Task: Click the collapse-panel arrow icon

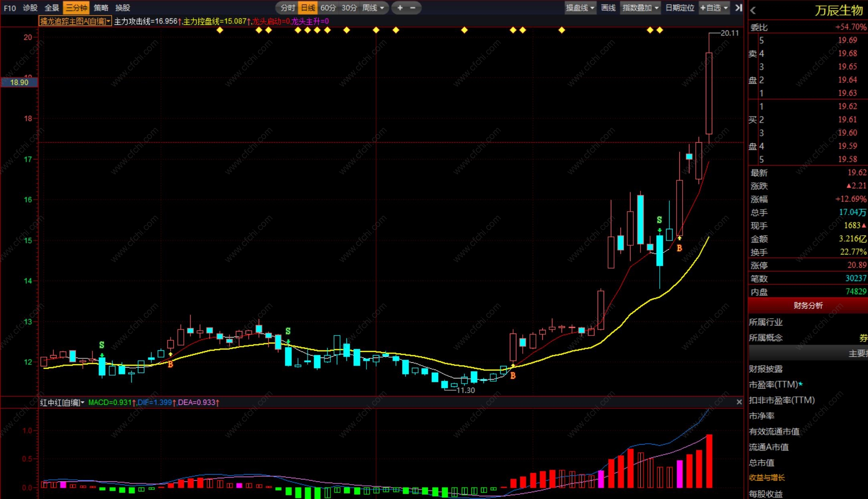Action: click(738, 8)
